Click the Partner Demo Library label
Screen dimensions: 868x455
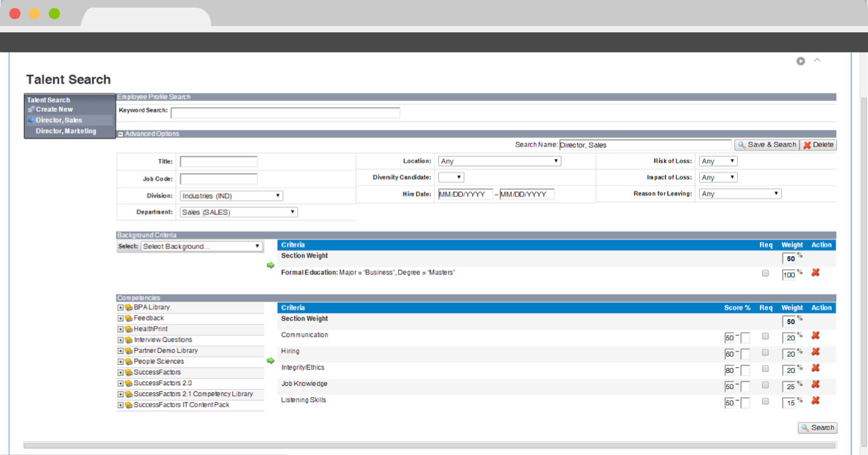click(x=166, y=351)
